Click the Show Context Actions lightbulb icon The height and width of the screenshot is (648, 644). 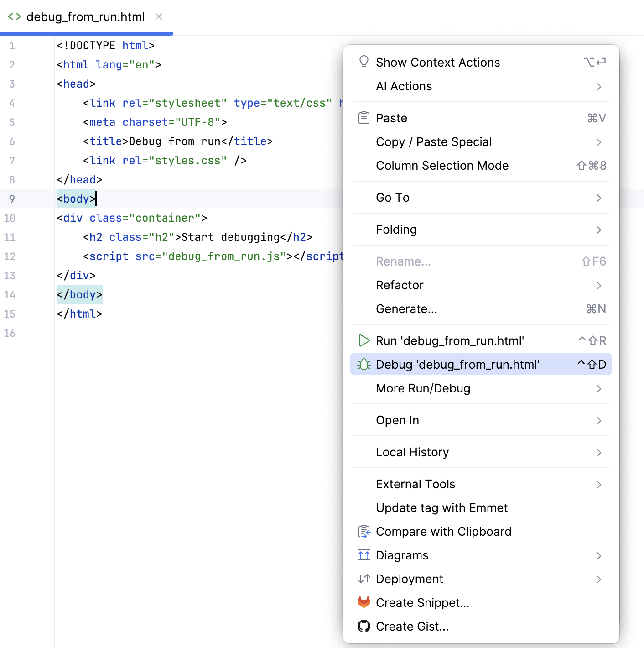(x=364, y=62)
